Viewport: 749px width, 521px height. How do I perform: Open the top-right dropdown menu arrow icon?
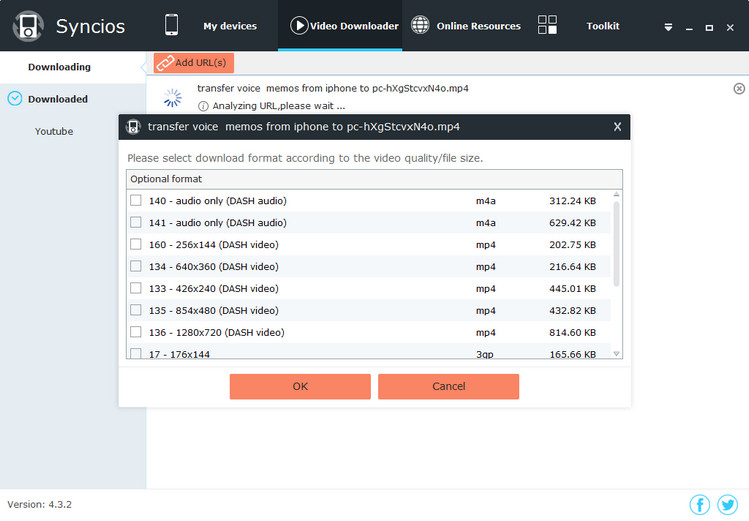668,28
